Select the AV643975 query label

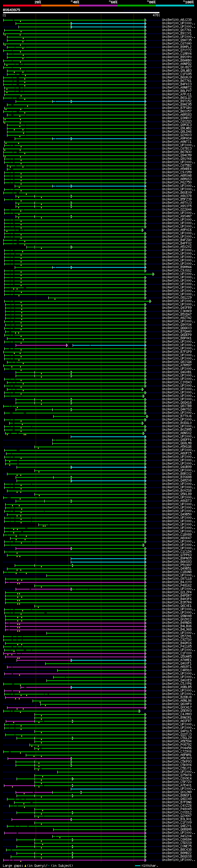click(11, 10)
